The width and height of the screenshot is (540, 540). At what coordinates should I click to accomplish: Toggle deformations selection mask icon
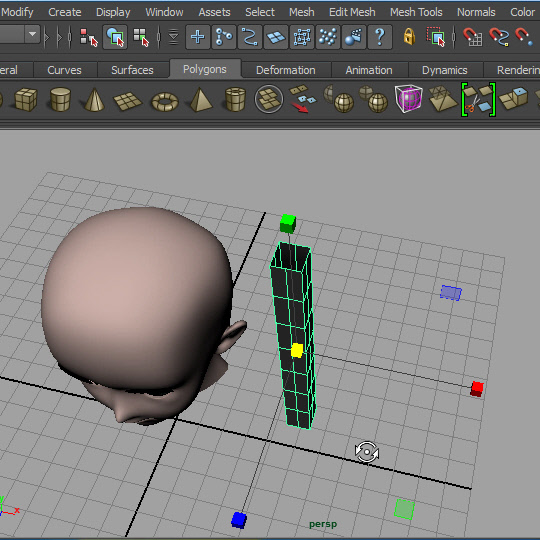[x=302, y=37]
